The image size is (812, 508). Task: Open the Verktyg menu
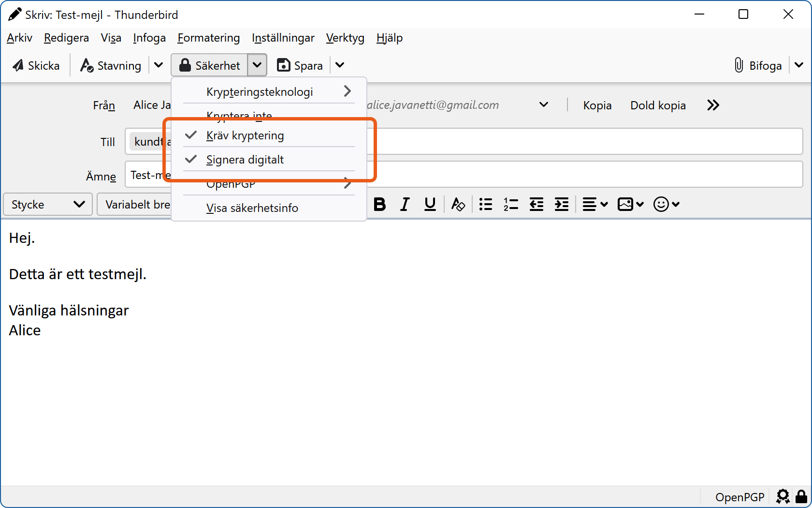pyautogui.click(x=345, y=38)
